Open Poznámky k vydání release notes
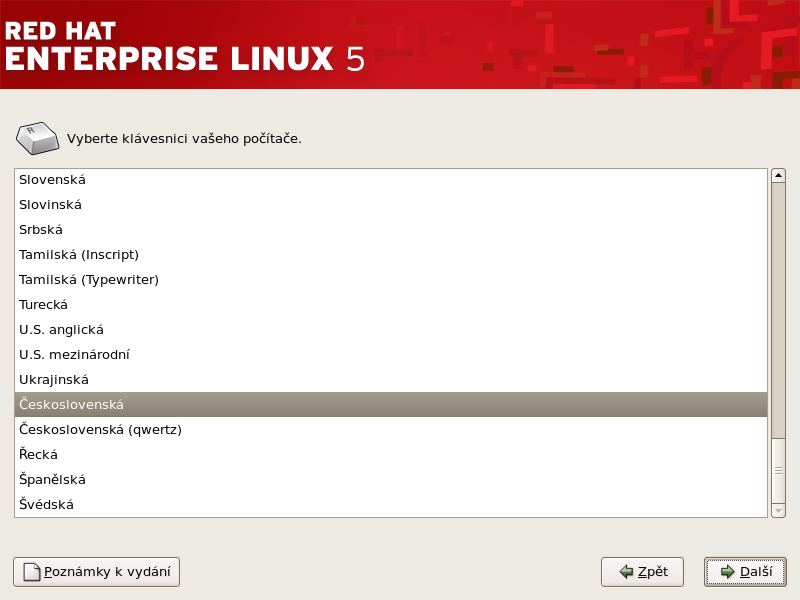 coord(96,572)
